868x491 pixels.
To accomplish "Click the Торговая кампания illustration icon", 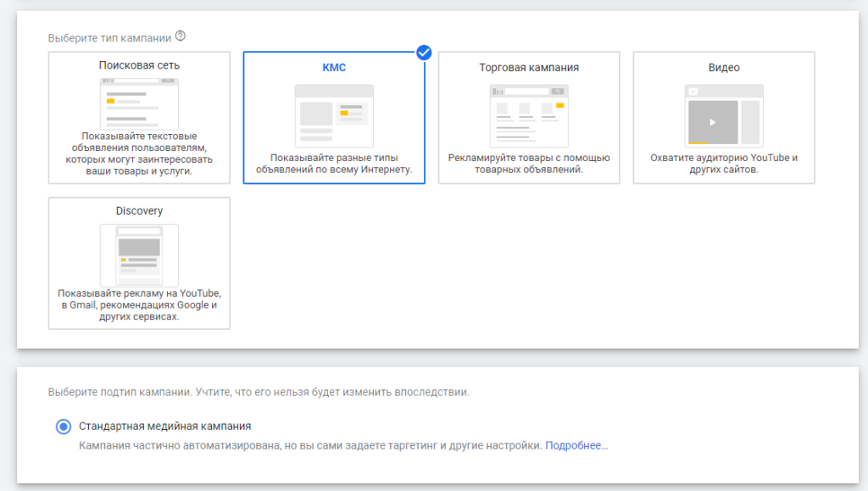I will click(x=529, y=115).
